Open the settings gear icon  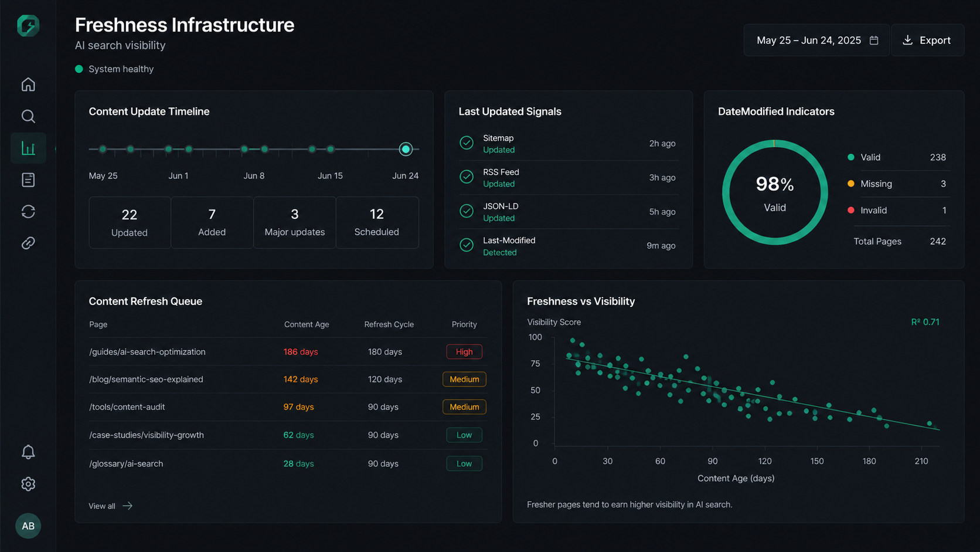click(x=28, y=484)
